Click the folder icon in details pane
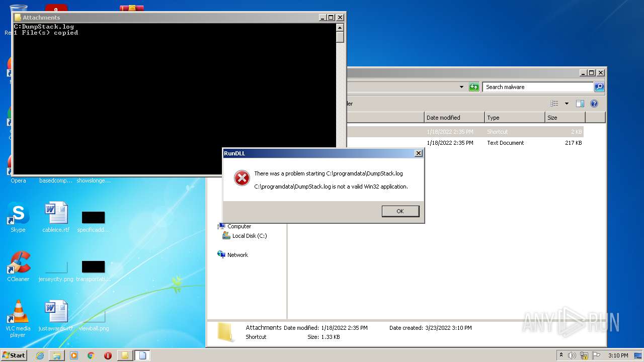 pyautogui.click(x=225, y=332)
